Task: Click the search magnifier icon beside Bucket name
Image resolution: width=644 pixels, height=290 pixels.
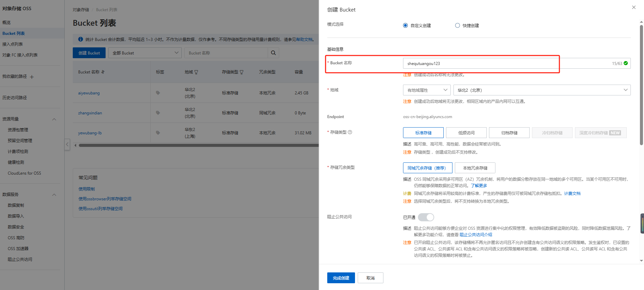Action: pyautogui.click(x=273, y=53)
